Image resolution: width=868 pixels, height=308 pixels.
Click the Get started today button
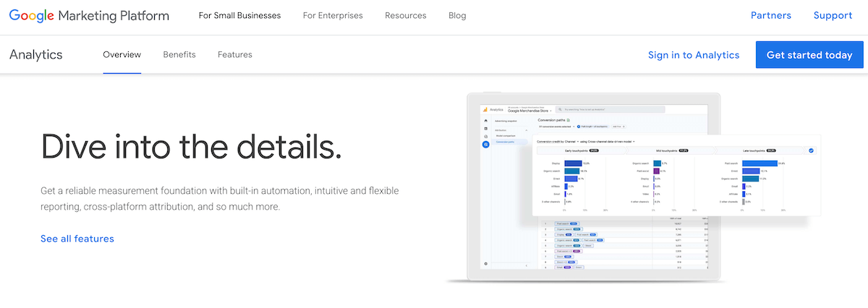(x=809, y=55)
